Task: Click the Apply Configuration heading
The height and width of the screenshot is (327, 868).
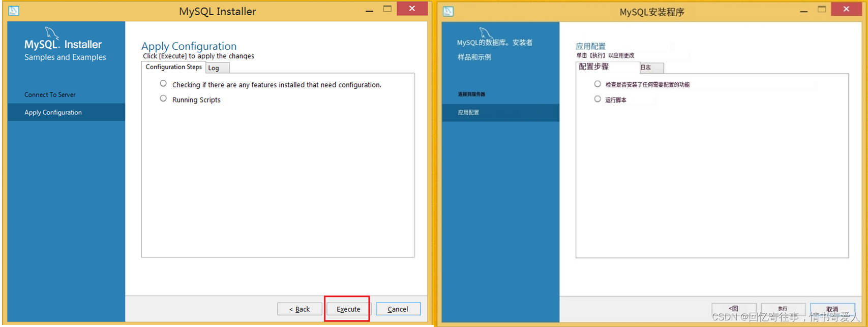Action: [x=189, y=46]
